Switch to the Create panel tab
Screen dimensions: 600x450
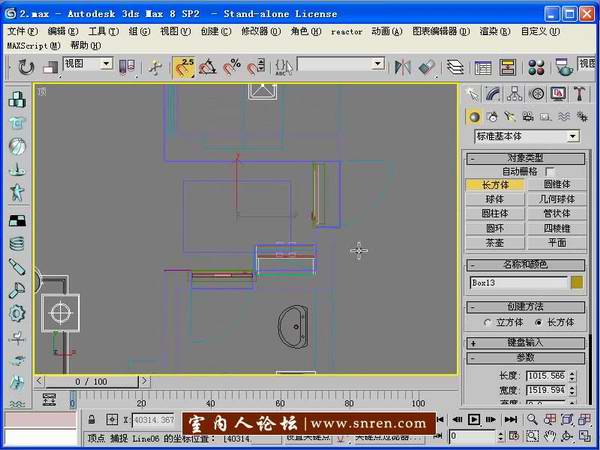point(472,94)
